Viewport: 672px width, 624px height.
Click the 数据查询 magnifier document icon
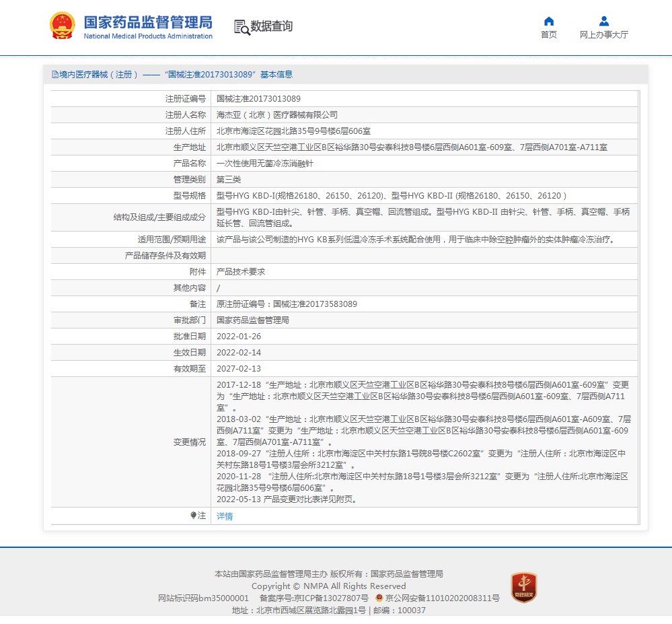[x=241, y=27]
